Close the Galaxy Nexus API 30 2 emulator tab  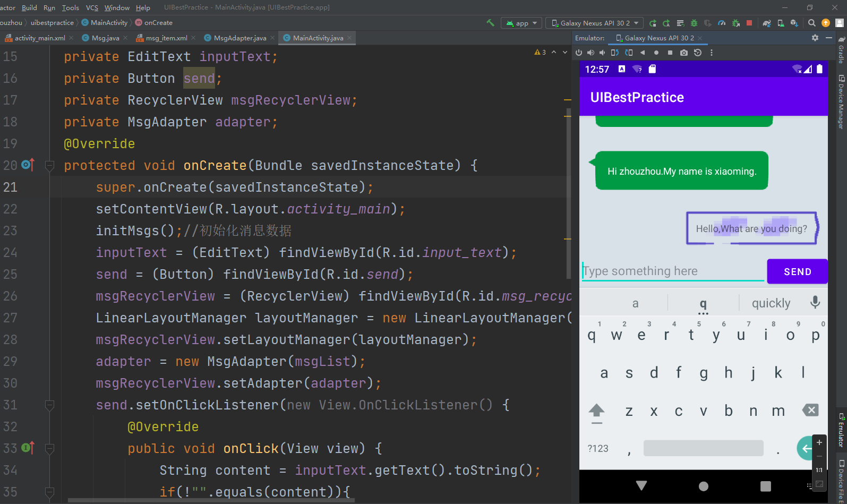pyautogui.click(x=700, y=38)
